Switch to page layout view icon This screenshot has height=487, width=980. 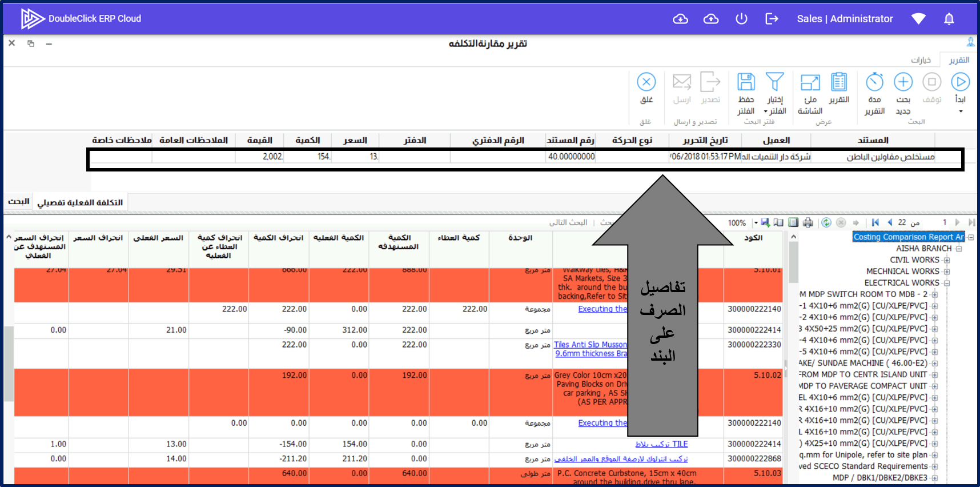click(x=793, y=222)
